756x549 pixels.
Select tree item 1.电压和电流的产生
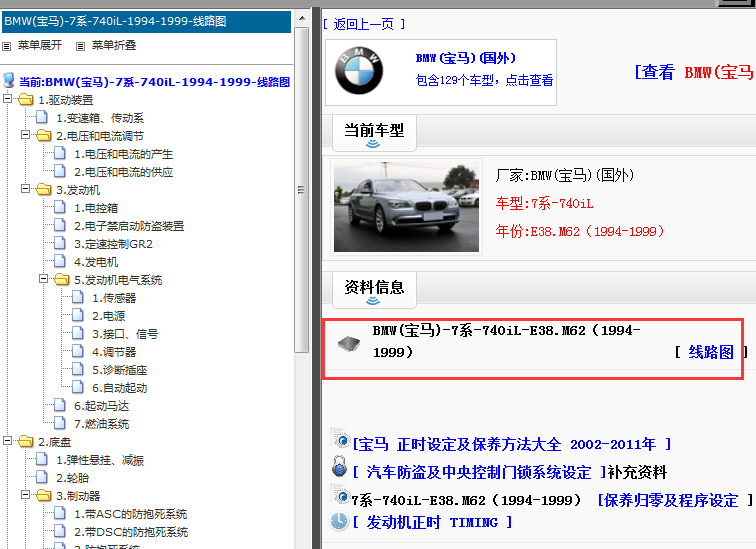123,154
